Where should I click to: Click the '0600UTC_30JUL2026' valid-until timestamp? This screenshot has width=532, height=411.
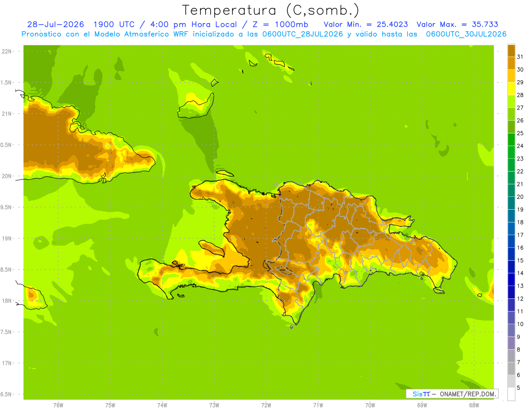pyautogui.click(x=466, y=34)
